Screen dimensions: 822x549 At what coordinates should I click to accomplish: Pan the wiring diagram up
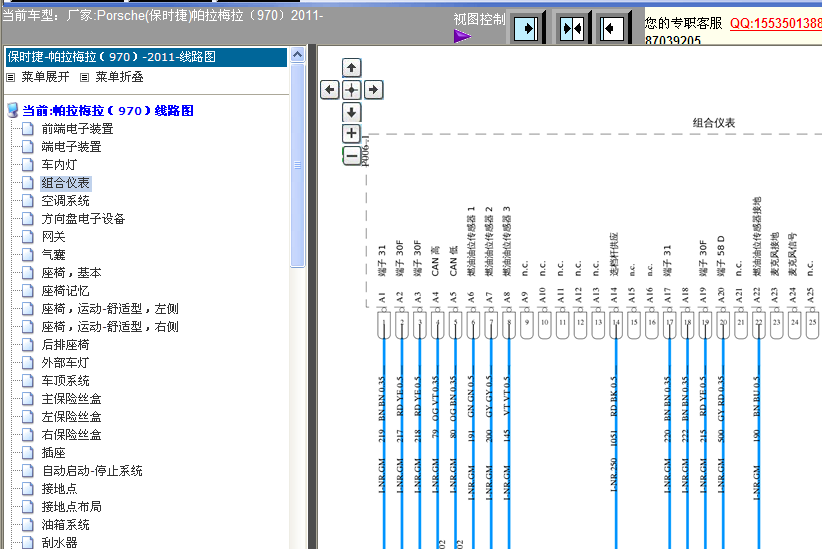(351, 68)
